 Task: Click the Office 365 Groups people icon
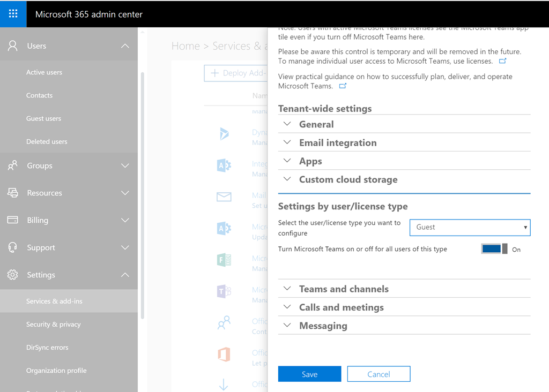click(224, 323)
